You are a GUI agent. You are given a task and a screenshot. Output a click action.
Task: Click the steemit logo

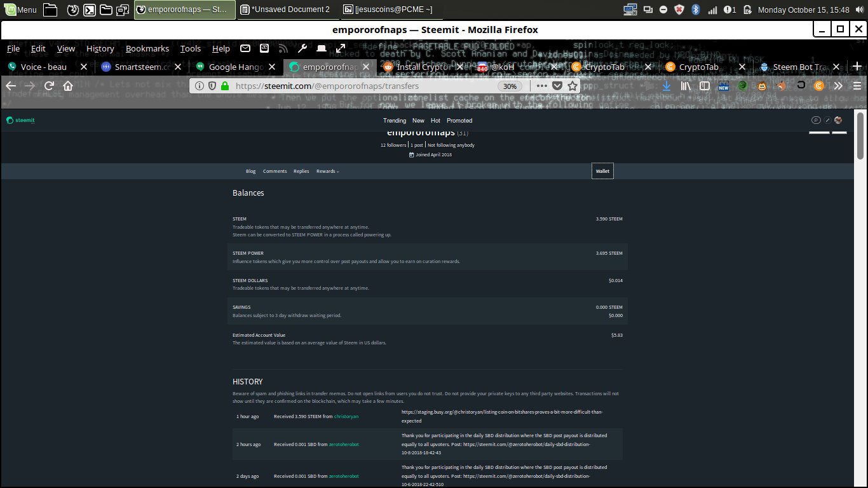[x=20, y=120]
